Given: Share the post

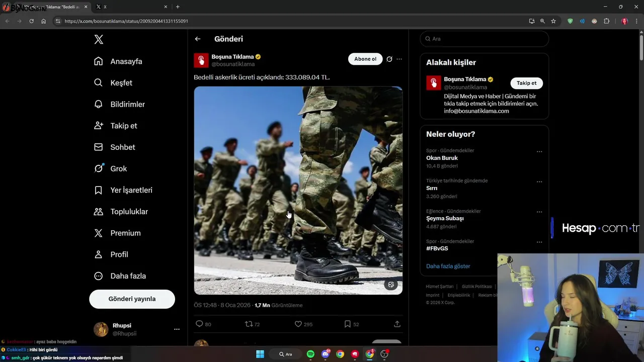Looking at the screenshot, I should pyautogui.click(x=397, y=324).
